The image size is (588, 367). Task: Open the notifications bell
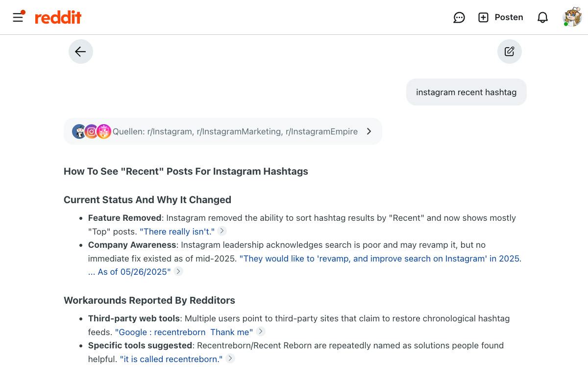coord(542,18)
